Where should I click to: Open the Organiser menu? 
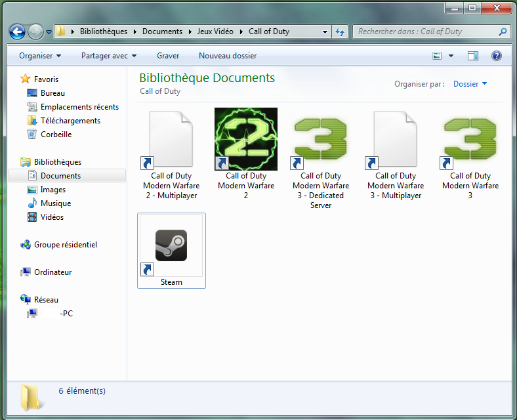40,56
